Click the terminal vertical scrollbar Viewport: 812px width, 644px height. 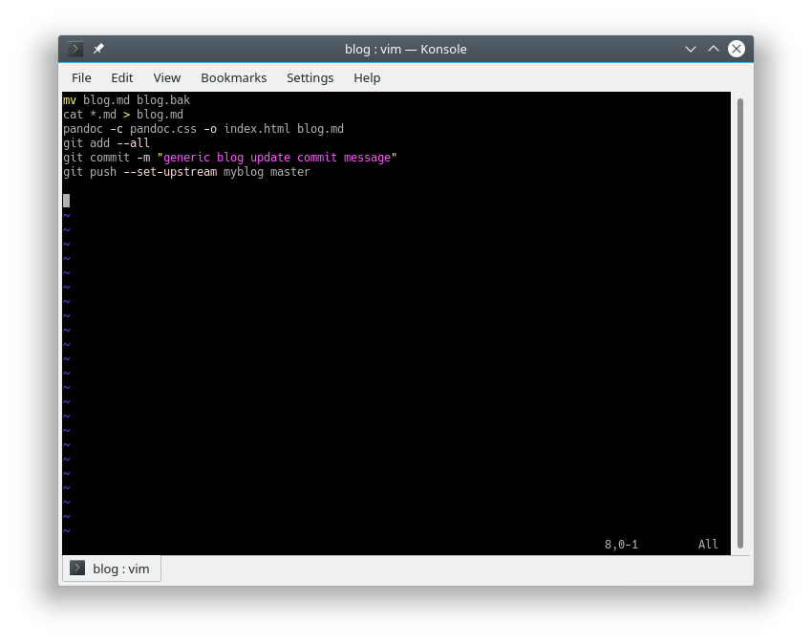coord(740,323)
